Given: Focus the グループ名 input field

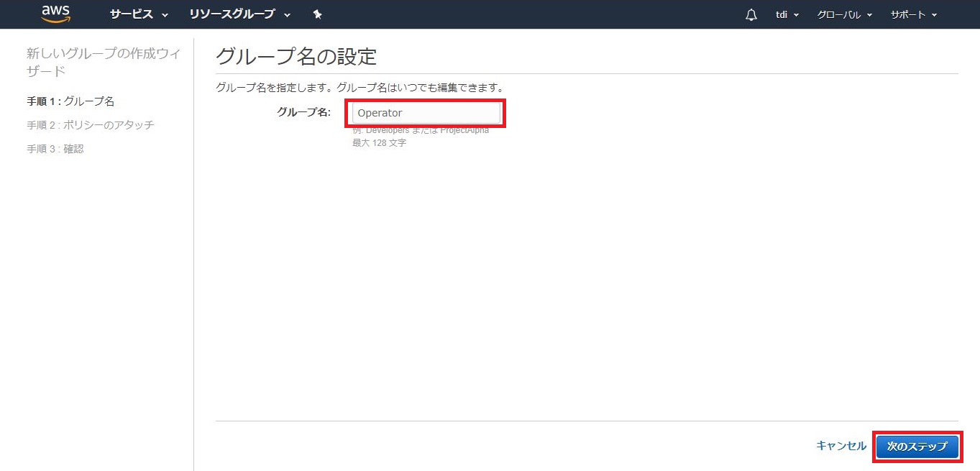Looking at the screenshot, I should coord(426,113).
